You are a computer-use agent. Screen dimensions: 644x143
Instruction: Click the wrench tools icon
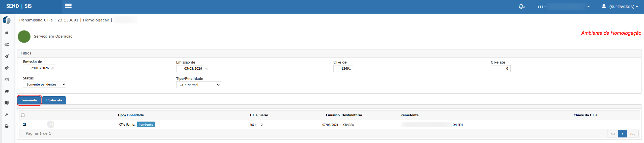pyautogui.click(x=7, y=115)
